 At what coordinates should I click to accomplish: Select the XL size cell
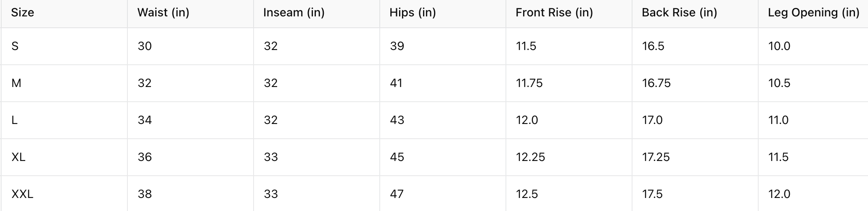point(19,157)
